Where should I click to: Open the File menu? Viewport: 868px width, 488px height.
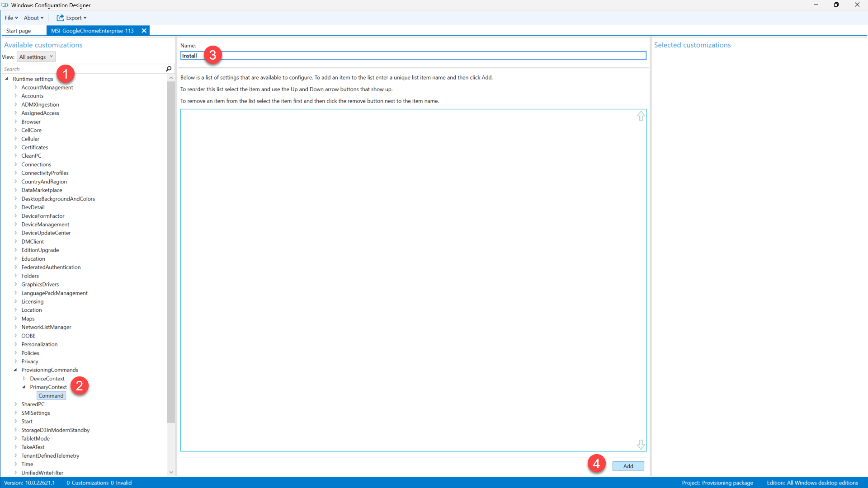point(11,18)
